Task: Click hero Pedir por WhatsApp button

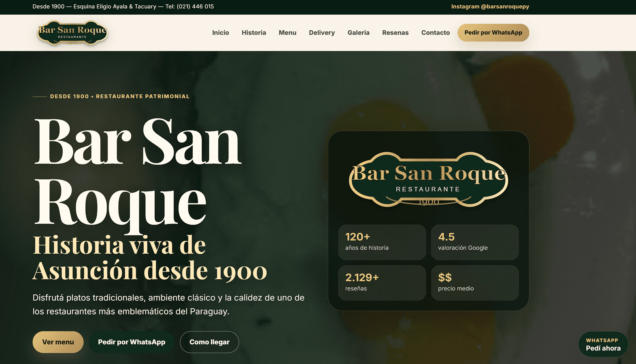Action: (132, 342)
